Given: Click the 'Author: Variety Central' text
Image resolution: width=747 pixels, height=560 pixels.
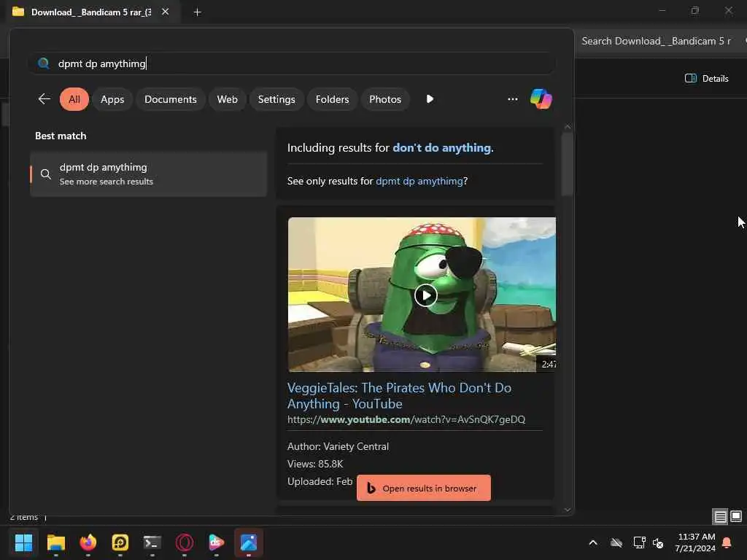Looking at the screenshot, I should click(338, 447).
